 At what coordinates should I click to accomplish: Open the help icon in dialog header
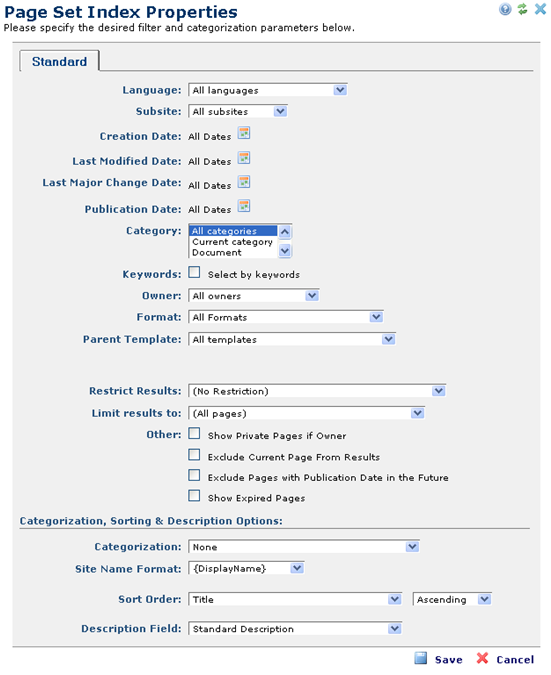click(505, 9)
